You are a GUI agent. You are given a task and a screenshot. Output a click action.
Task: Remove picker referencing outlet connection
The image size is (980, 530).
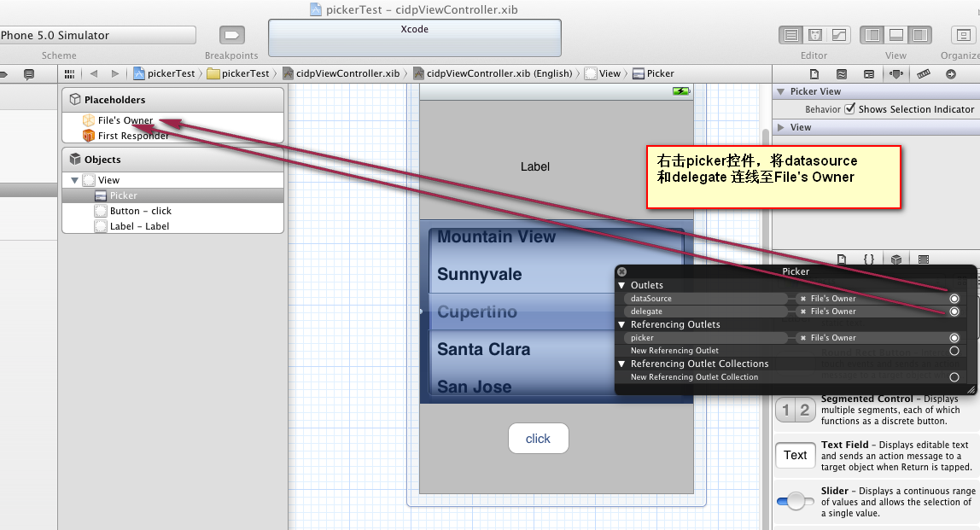click(x=803, y=337)
